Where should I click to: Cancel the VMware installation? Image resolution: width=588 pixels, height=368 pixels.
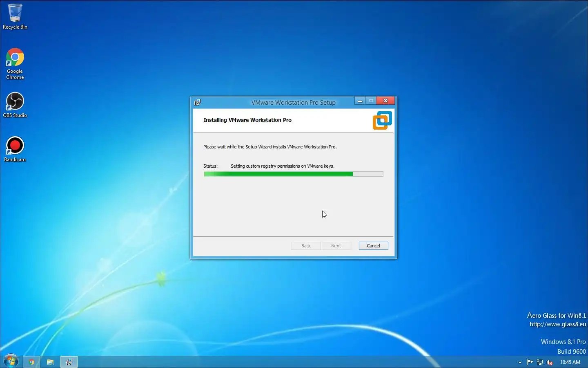coord(373,246)
